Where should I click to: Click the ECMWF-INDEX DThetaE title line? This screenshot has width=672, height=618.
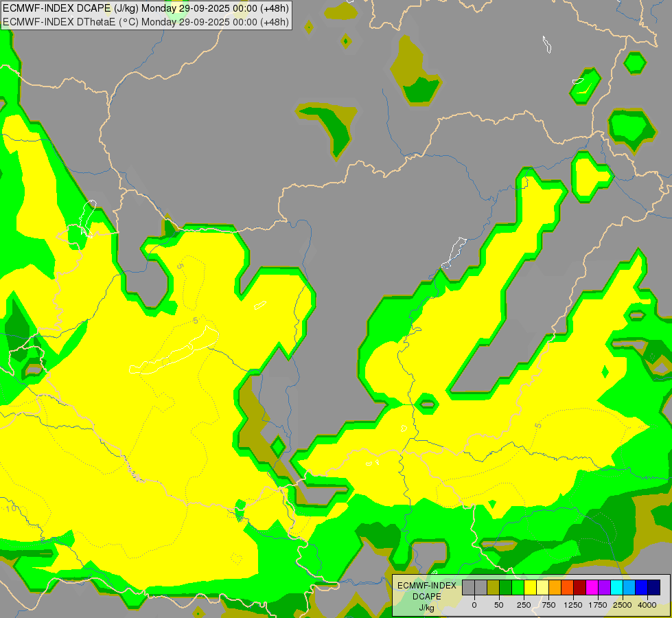(146, 22)
